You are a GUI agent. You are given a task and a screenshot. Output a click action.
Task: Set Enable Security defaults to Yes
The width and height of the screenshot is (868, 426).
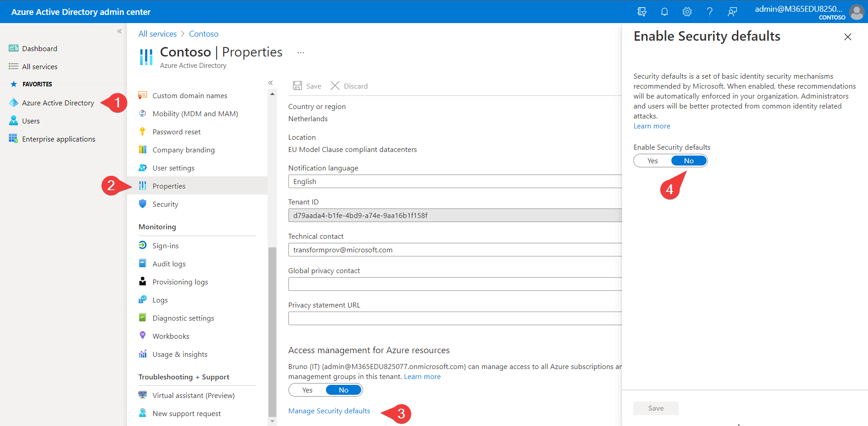pos(652,161)
